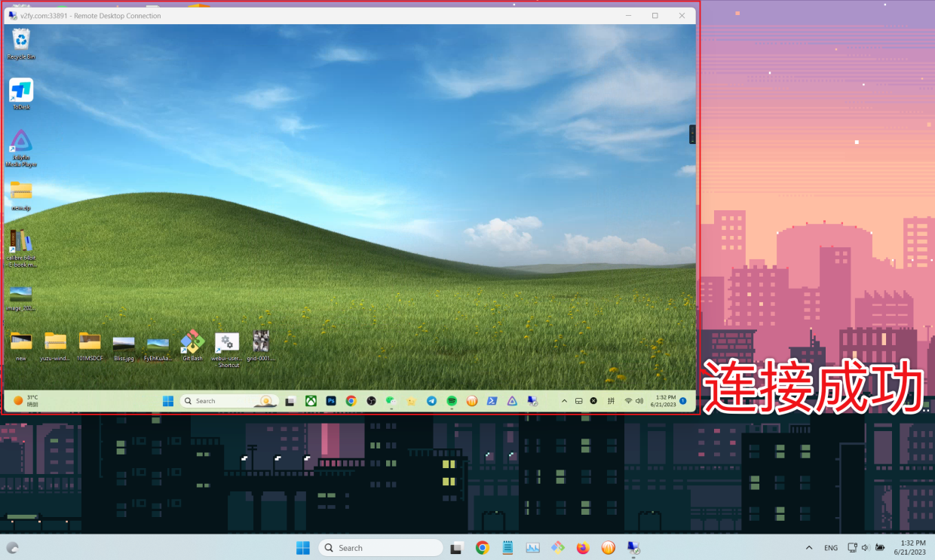Switch language using the ENG indicator

830,547
